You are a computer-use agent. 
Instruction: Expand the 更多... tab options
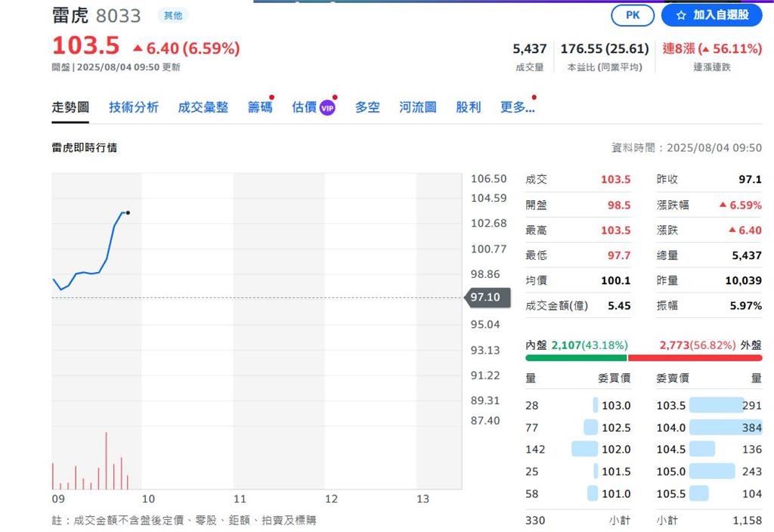pyautogui.click(x=518, y=107)
